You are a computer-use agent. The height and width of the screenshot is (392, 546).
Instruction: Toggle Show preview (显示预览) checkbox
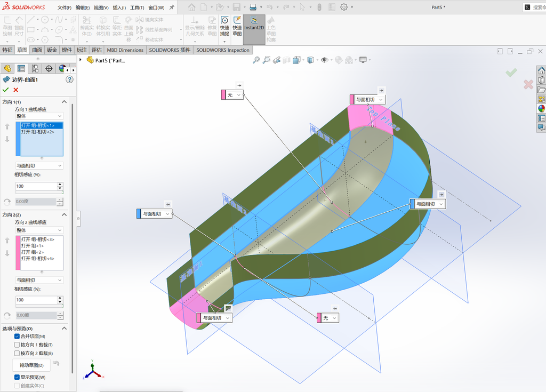17,377
